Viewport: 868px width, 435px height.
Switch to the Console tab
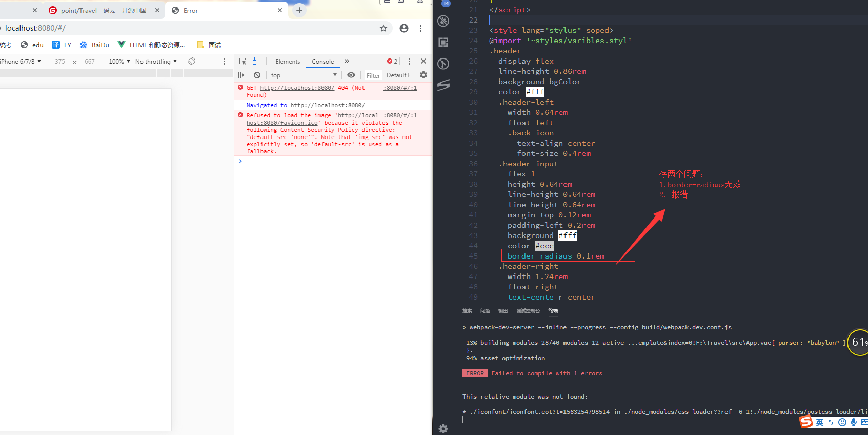tap(323, 62)
